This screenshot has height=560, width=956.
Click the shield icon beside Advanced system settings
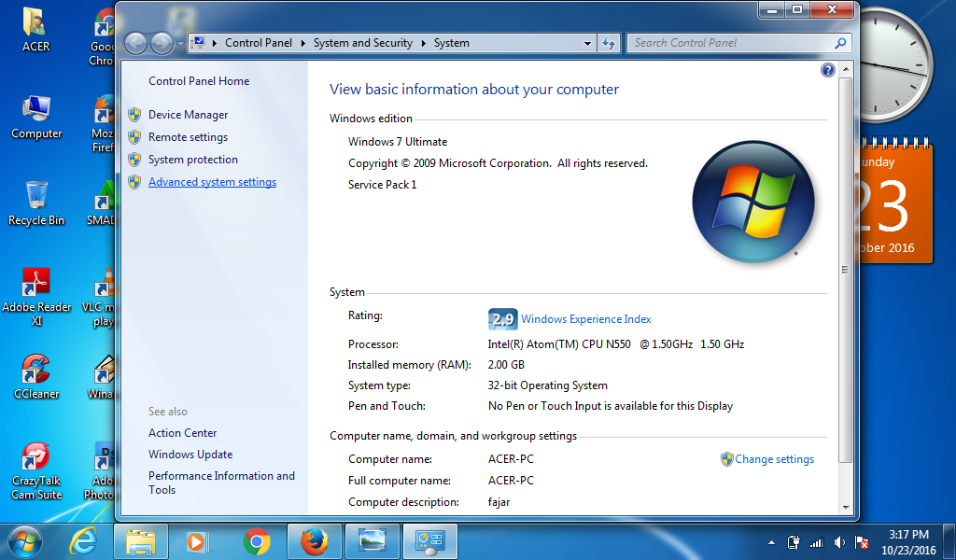tap(134, 182)
